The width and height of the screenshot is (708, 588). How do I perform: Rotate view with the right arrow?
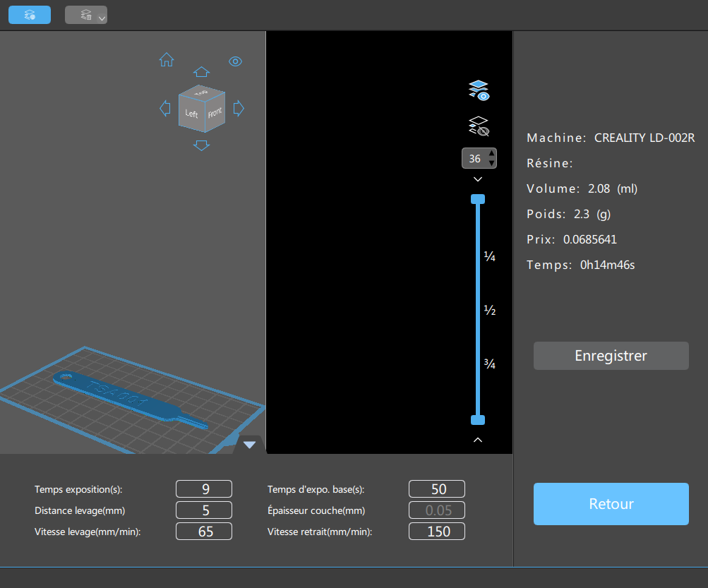point(239,109)
